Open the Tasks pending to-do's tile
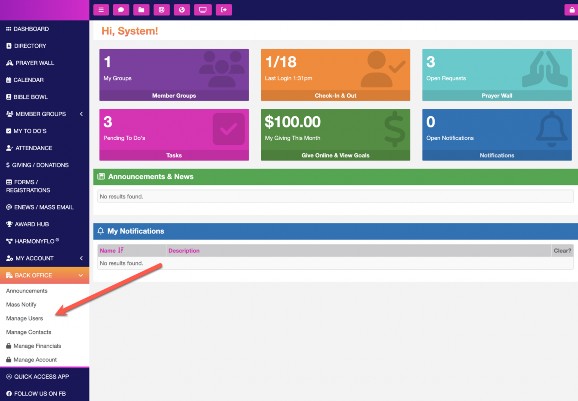The width and height of the screenshot is (578, 401). 174,135
